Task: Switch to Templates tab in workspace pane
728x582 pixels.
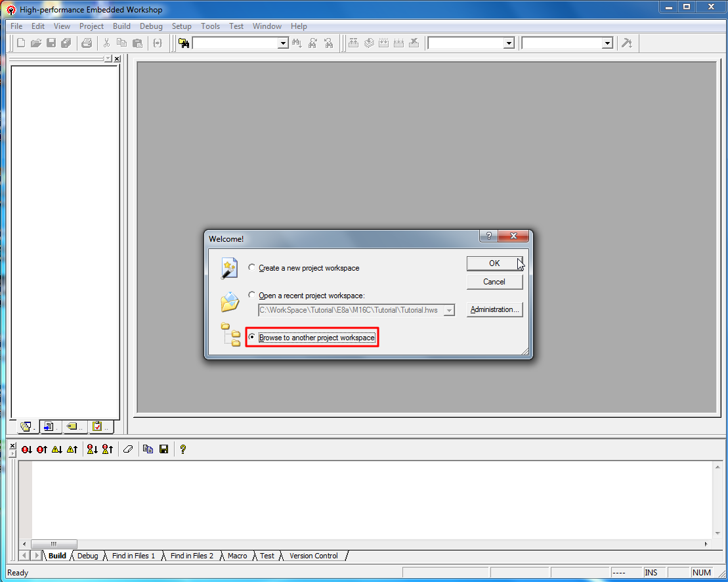Action: point(51,426)
